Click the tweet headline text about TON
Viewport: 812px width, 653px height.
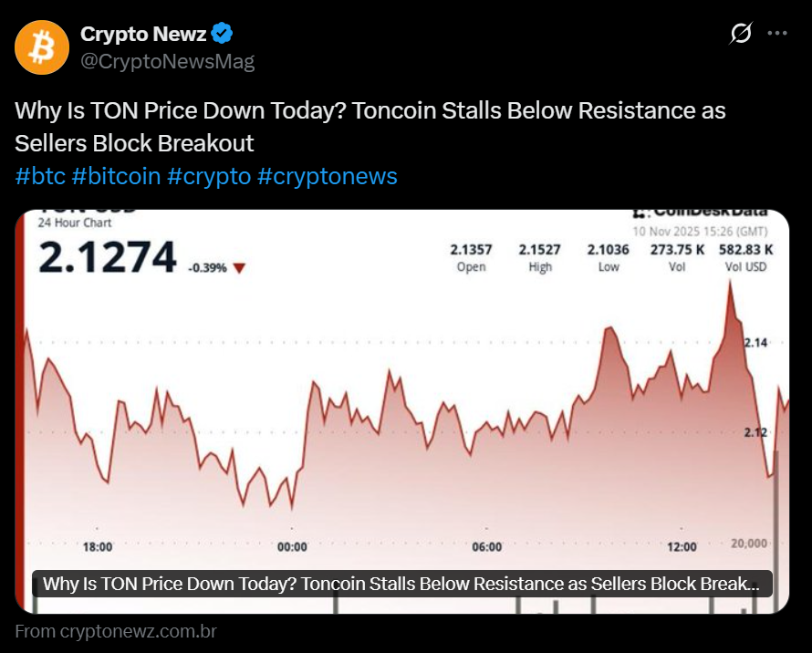370,127
